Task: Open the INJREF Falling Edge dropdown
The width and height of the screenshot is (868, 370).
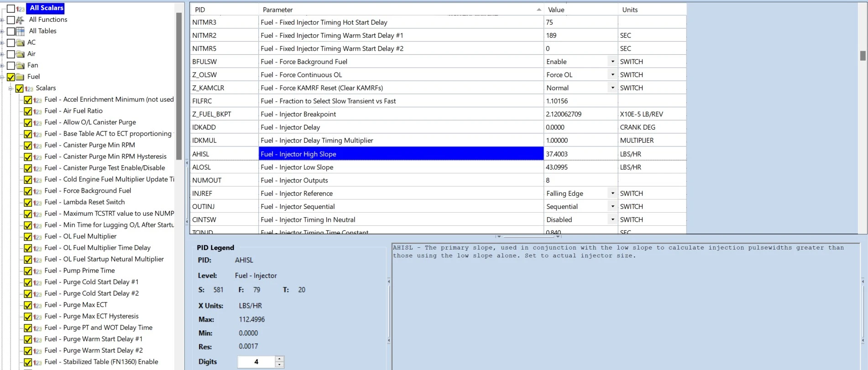Action: point(612,193)
